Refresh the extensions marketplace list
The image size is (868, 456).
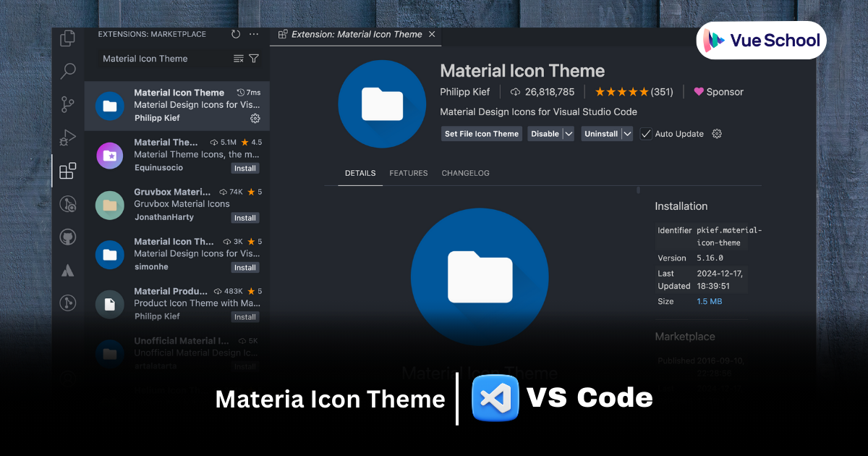(236, 34)
